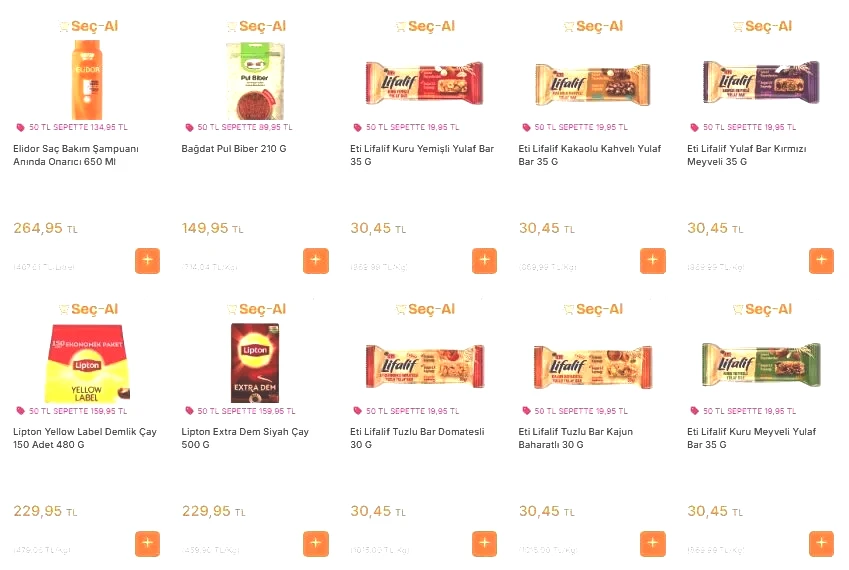Add Lipton Extra Dem Siyah Çay to cart

315,544
